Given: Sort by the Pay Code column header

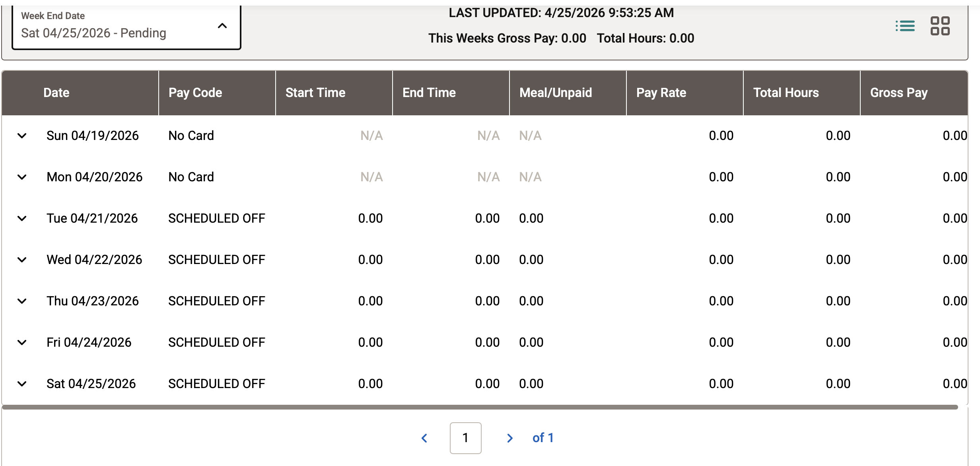Looking at the screenshot, I should pyautogui.click(x=217, y=93).
